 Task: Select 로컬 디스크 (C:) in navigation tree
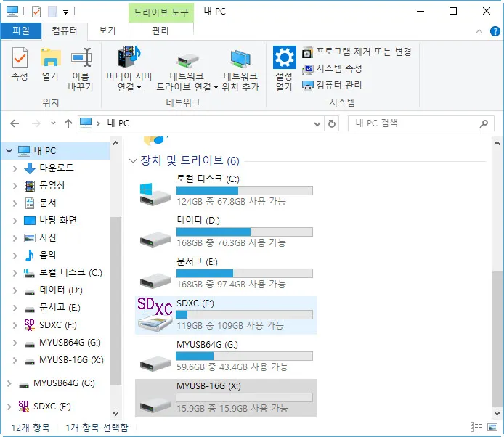click(x=70, y=272)
